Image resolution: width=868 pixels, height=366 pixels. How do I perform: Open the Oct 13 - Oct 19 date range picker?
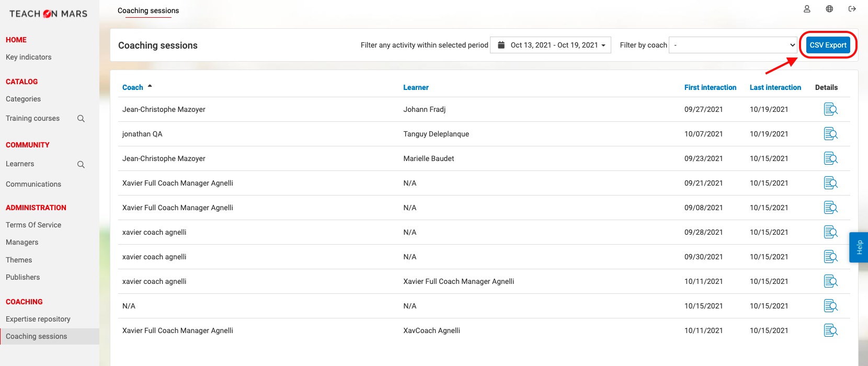[x=551, y=45]
